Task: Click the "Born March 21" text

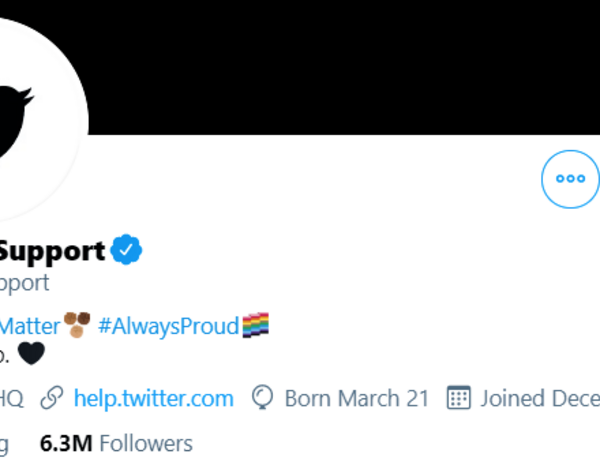Action: tap(356, 398)
